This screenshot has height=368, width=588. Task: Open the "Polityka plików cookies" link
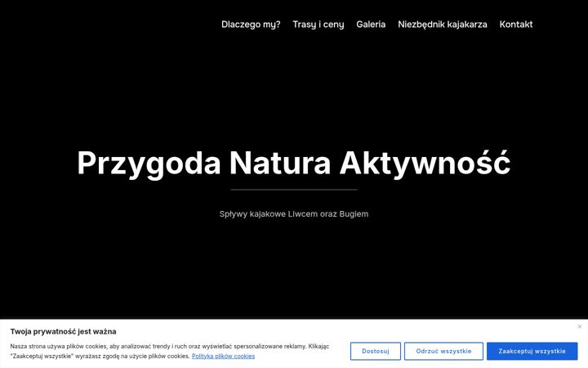pyautogui.click(x=223, y=356)
